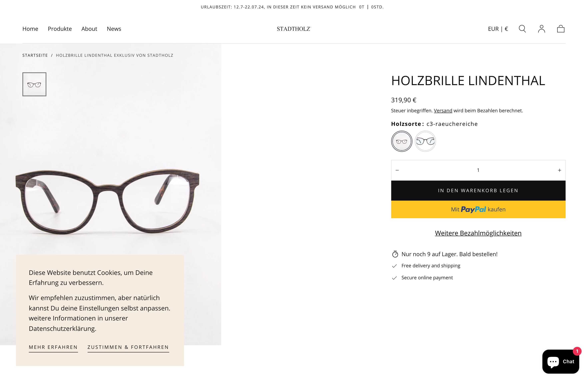Open the search magnifier icon
Screen dimensions: 588x382
[522, 29]
